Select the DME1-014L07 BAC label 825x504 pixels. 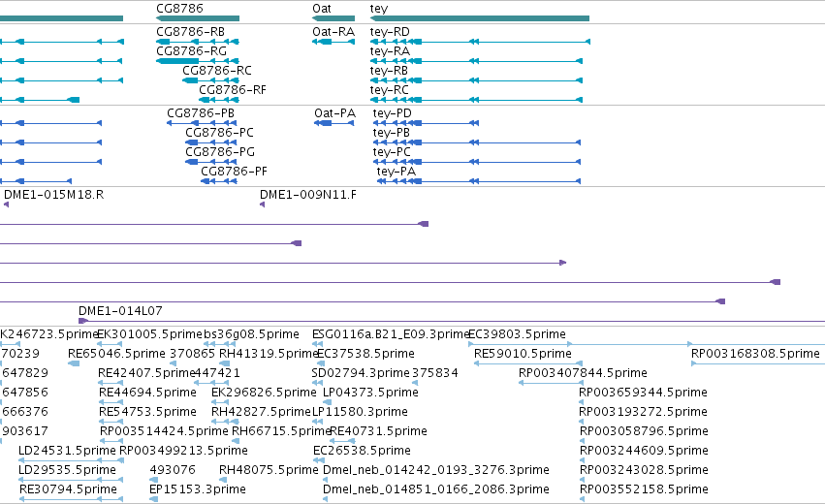[120, 311]
